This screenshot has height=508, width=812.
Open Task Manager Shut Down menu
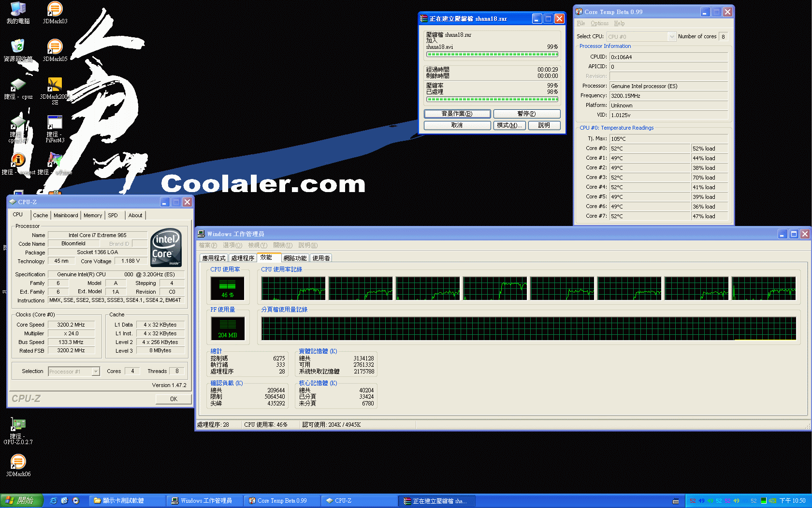(283, 245)
